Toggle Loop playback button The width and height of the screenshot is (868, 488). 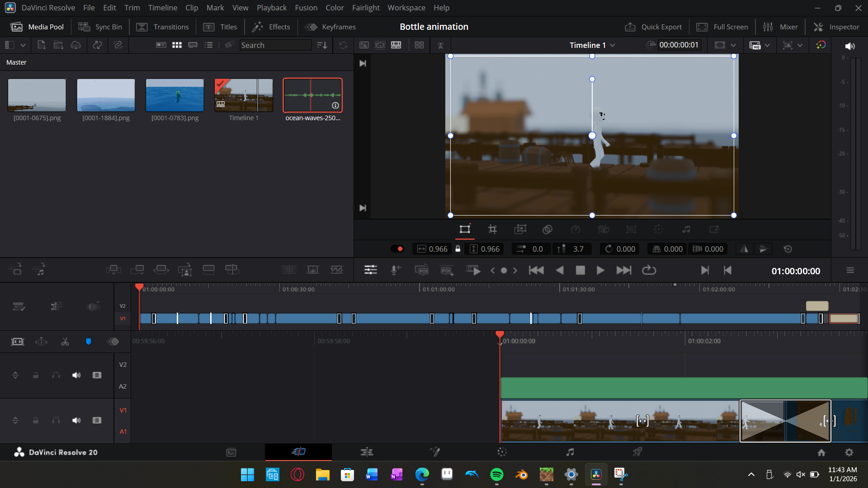(649, 270)
